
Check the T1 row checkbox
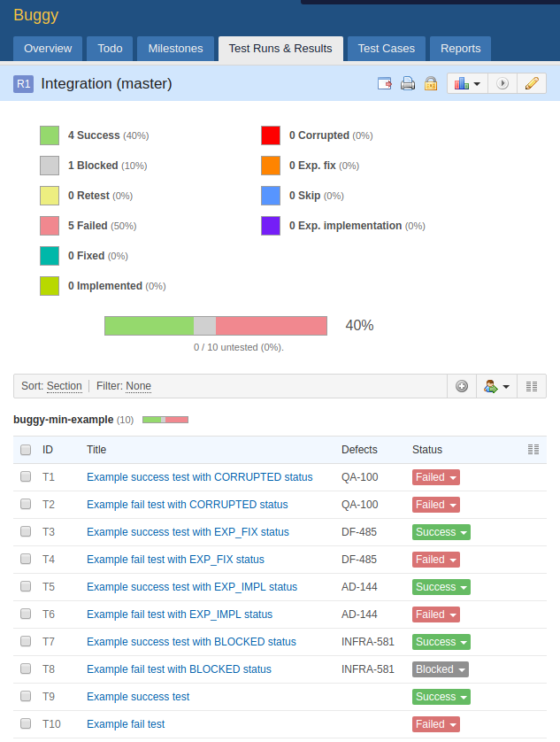pyautogui.click(x=26, y=476)
